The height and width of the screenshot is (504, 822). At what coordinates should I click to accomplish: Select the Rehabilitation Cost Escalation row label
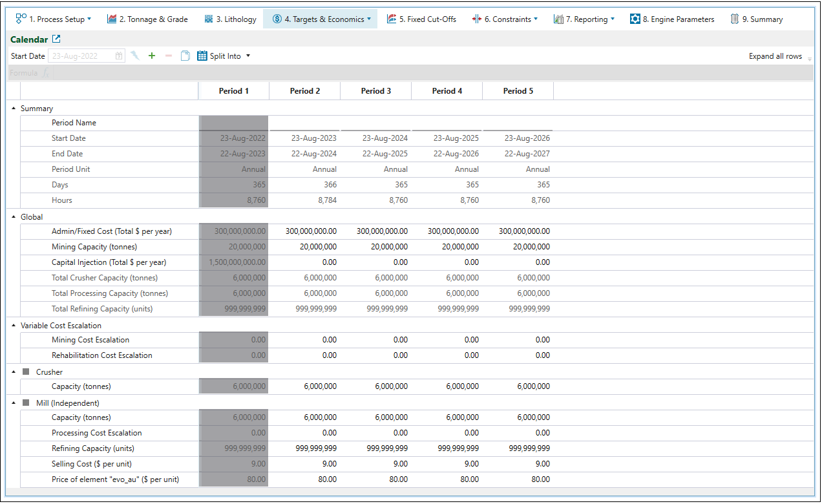point(102,355)
